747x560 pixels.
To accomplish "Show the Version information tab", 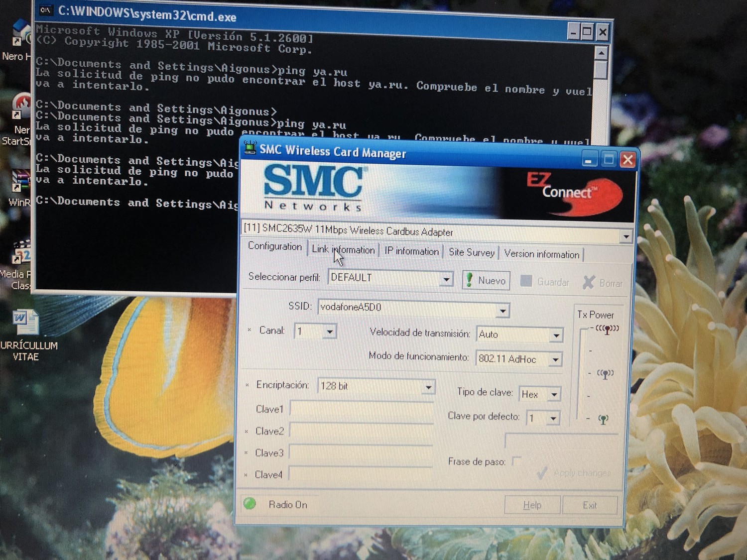I will (542, 254).
